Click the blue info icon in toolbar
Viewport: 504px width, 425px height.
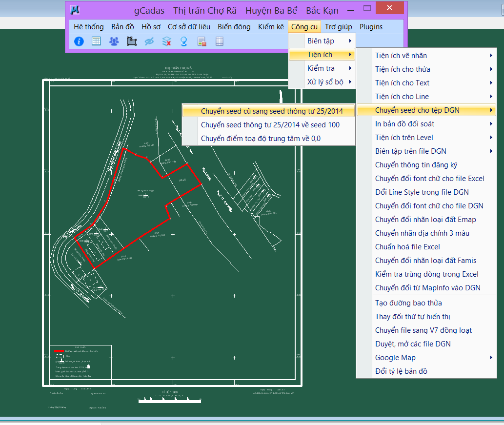pyautogui.click(x=79, y=41)
